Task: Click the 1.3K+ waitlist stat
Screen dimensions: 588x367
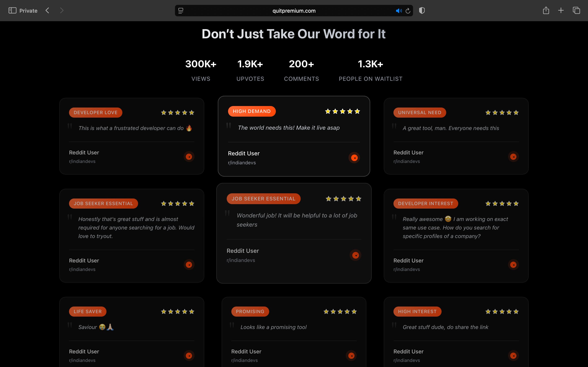Action: (370, 64)
